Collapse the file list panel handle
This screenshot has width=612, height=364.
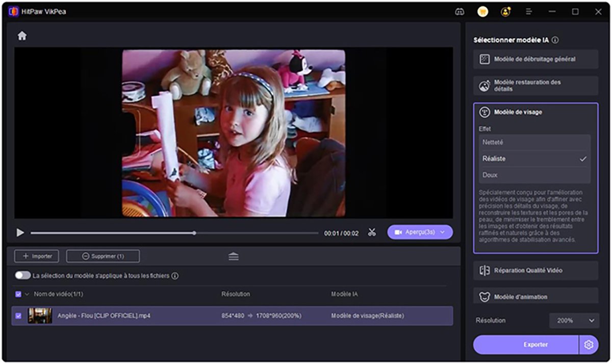coord(234,256)
